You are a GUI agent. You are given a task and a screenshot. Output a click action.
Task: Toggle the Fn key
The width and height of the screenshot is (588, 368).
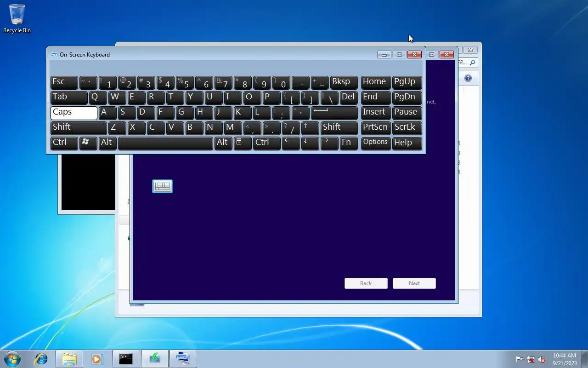(349, 143)
